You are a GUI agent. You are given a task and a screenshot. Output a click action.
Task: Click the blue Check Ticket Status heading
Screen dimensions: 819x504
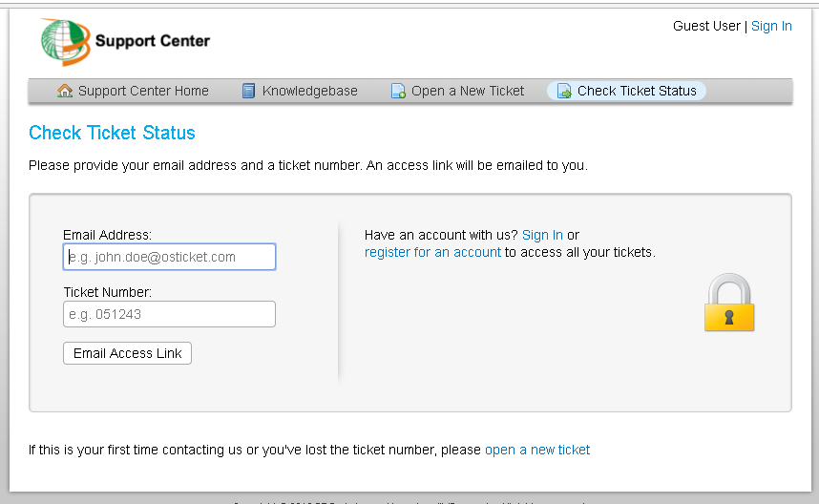pyautogui.click(x=112, y=133)
